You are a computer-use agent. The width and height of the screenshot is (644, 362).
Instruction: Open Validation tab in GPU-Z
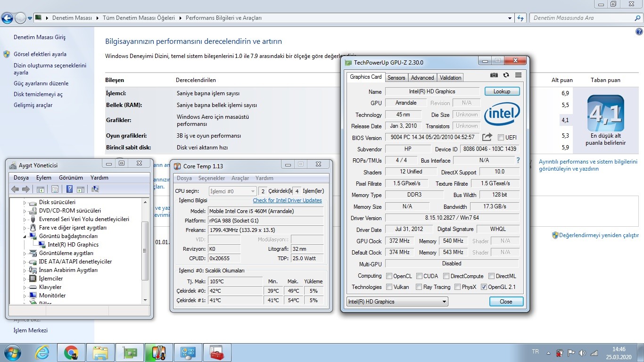450,78
